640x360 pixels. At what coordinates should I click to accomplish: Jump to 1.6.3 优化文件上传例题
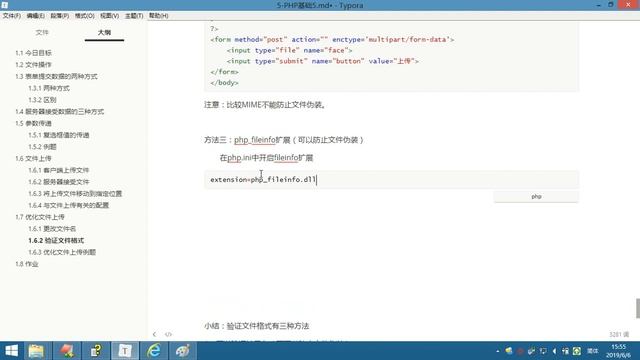click(62, 252)
